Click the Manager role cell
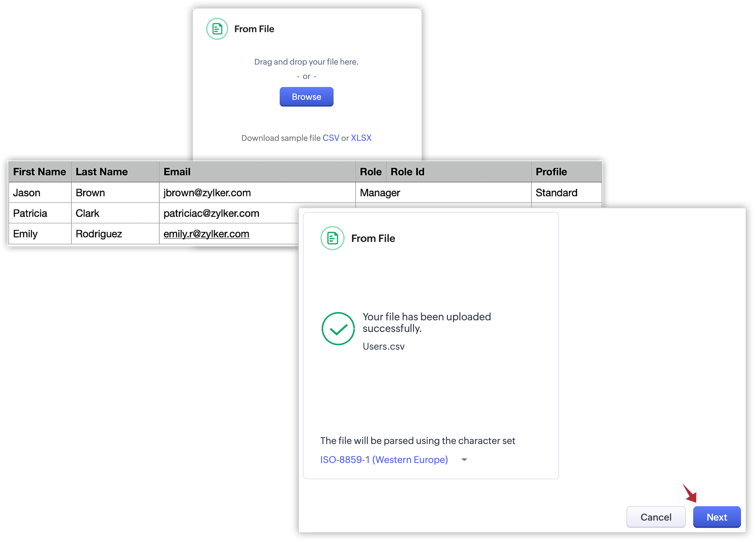Image resolution: width=756 pixels, height=542 pixels. 380,193
